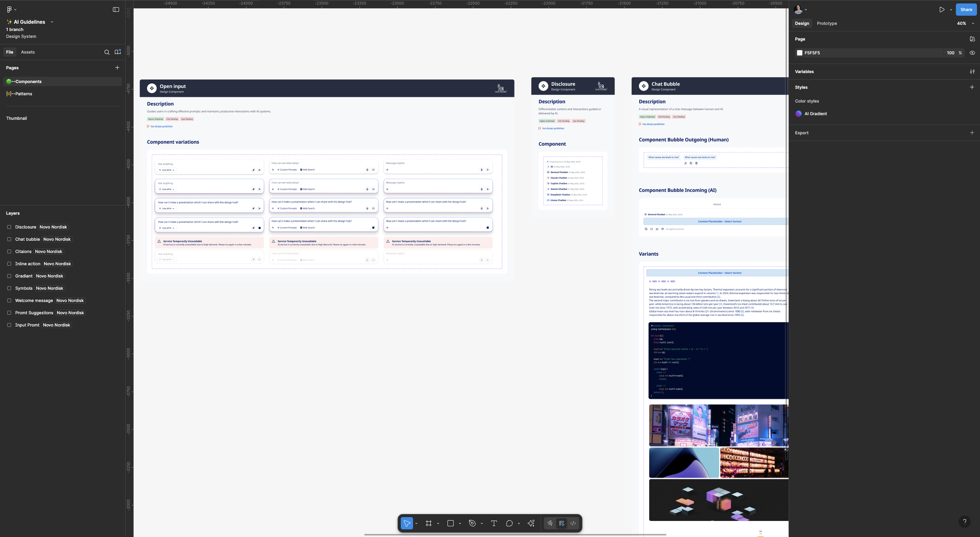The image size is (980, 537).
Task: Select the Patterns page
Action: (x=24, y=94)
